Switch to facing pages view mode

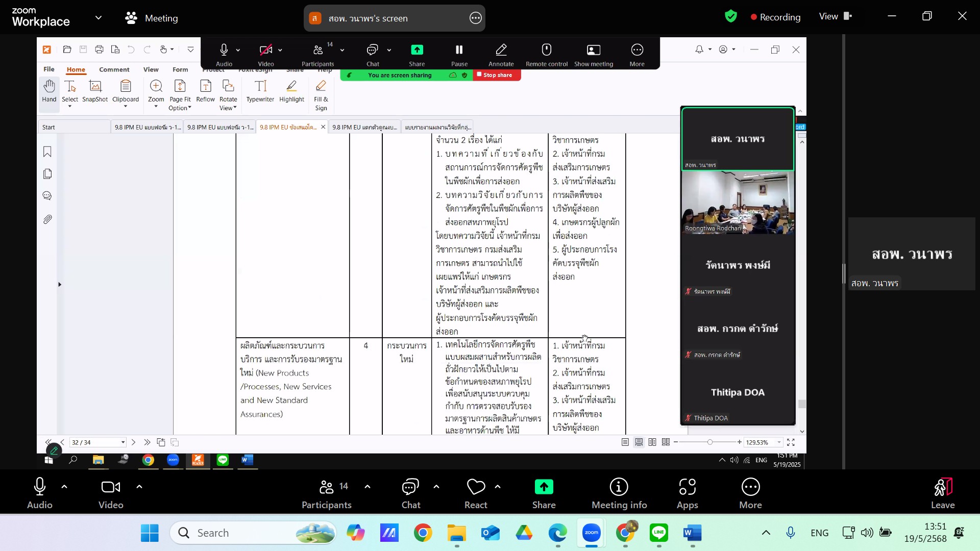pos(652,442)
